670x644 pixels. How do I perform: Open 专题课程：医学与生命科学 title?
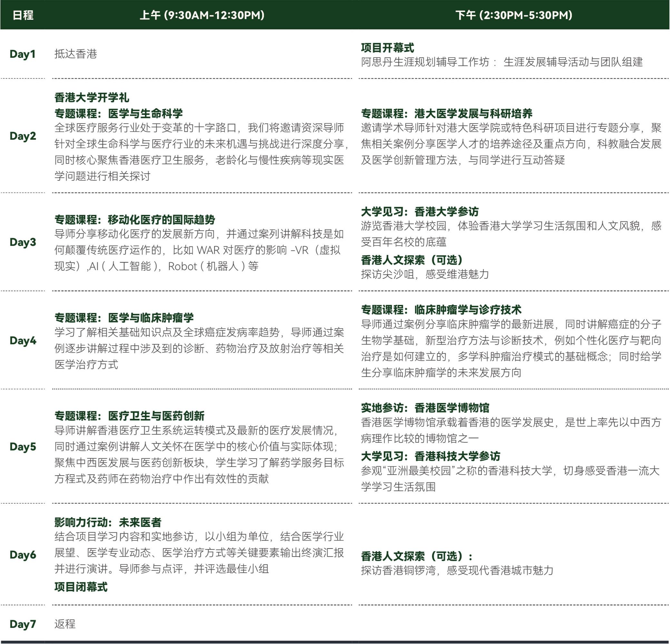(118, 113)
